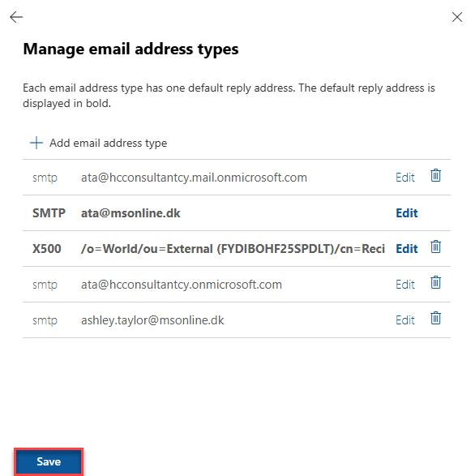
Task: Select bold ata@msonline.dk address text
Action: (131, 213)
